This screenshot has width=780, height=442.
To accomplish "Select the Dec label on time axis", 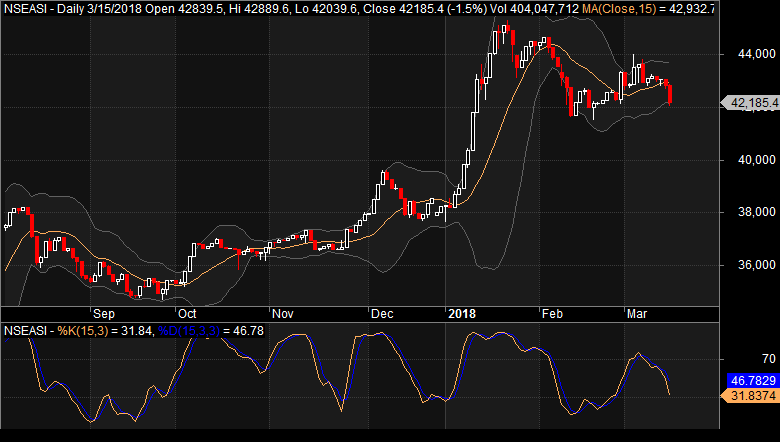I will (x=382, y=314).
